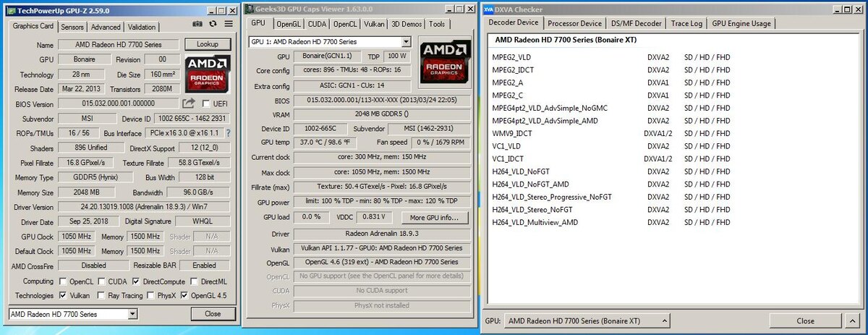
Task: Toggle the Ray Tracing checkbox
Action: [x=102, y=295]
